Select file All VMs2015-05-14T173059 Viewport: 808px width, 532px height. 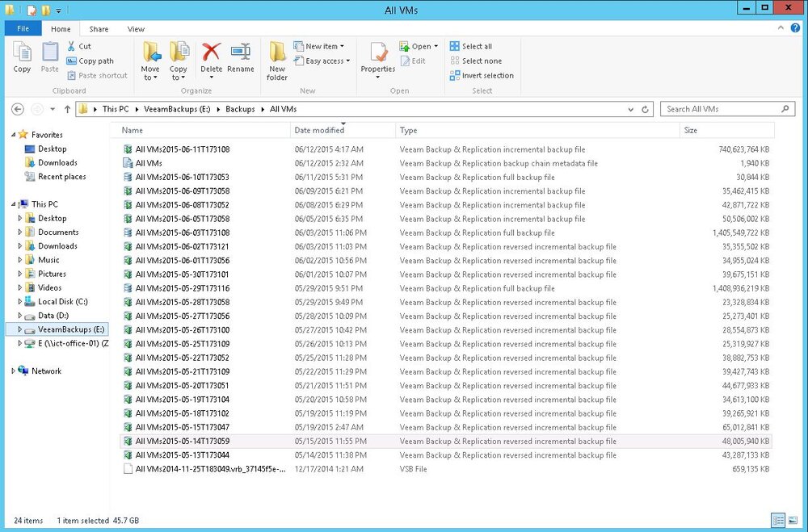[x=446, y=442]
